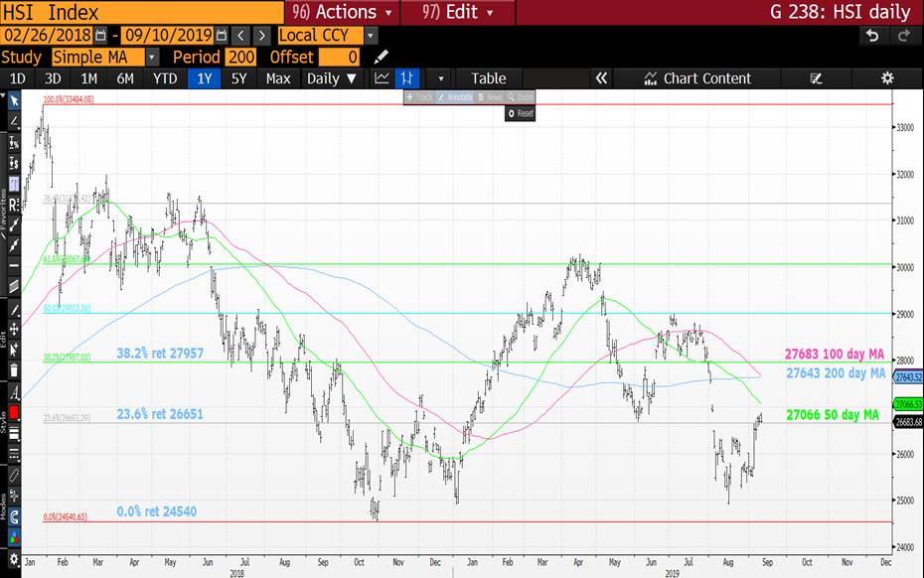Open the 96) Actions menu

click(344, 12)
